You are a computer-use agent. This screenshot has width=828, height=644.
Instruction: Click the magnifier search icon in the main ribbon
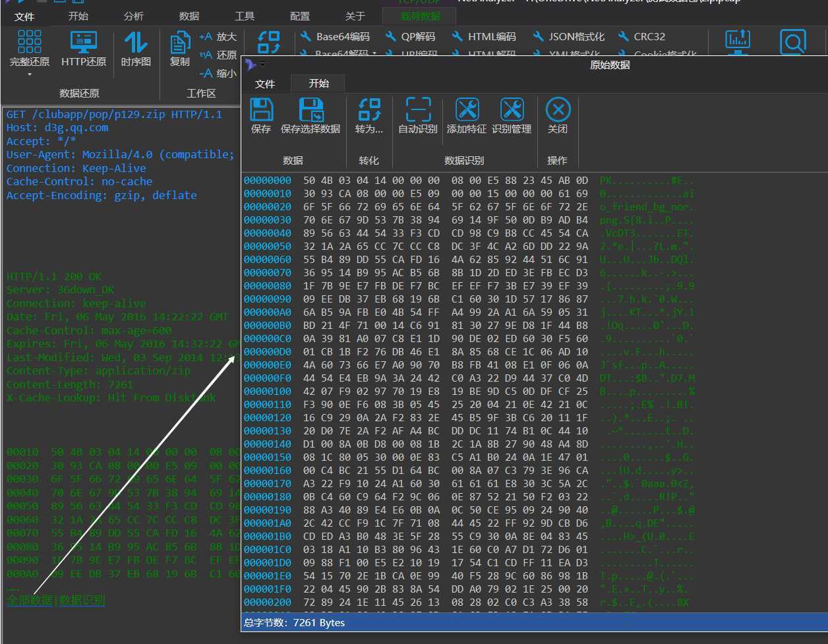point(792,42)
